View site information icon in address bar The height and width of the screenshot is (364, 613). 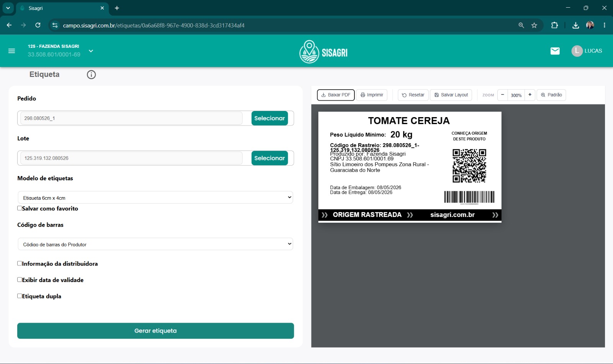pos(55,25)
